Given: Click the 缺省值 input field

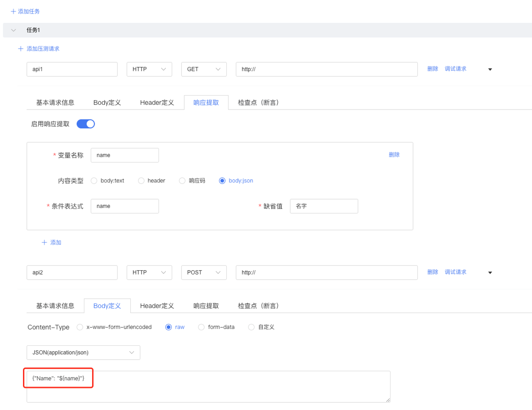Looking at the screenshot, I should [324, 206].
